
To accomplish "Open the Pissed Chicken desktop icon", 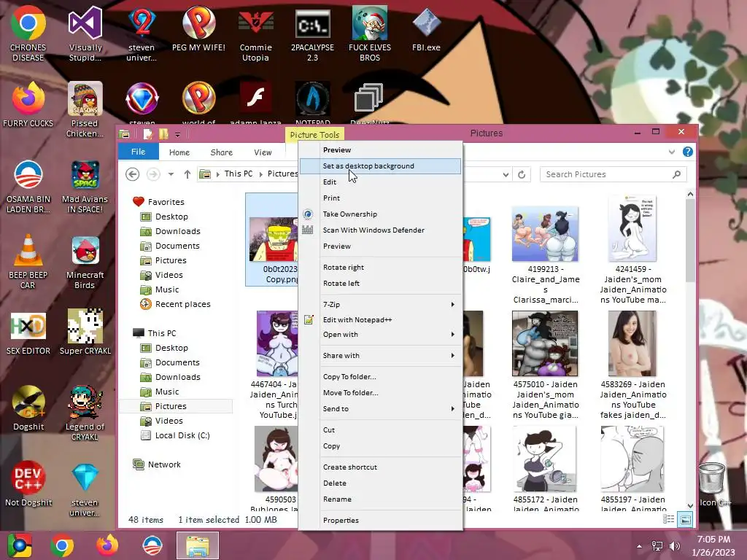I will 85,109.
